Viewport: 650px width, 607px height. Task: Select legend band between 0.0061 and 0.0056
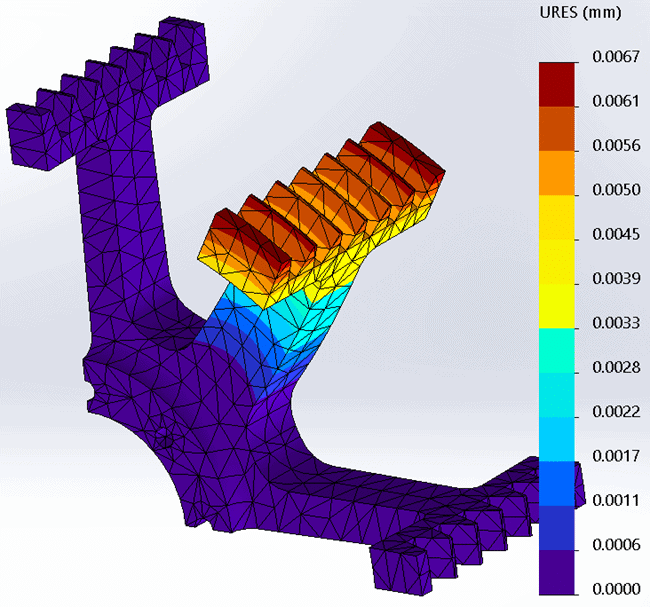(557, 129)
